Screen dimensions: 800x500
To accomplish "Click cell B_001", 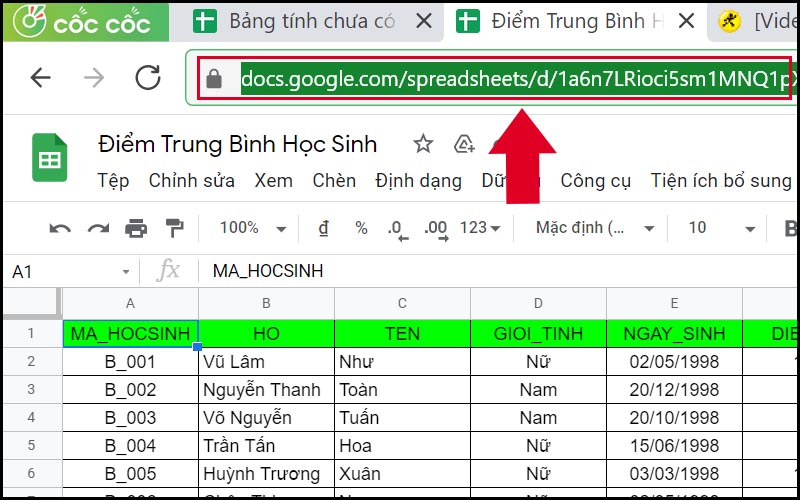I will (x=130, y=362).
